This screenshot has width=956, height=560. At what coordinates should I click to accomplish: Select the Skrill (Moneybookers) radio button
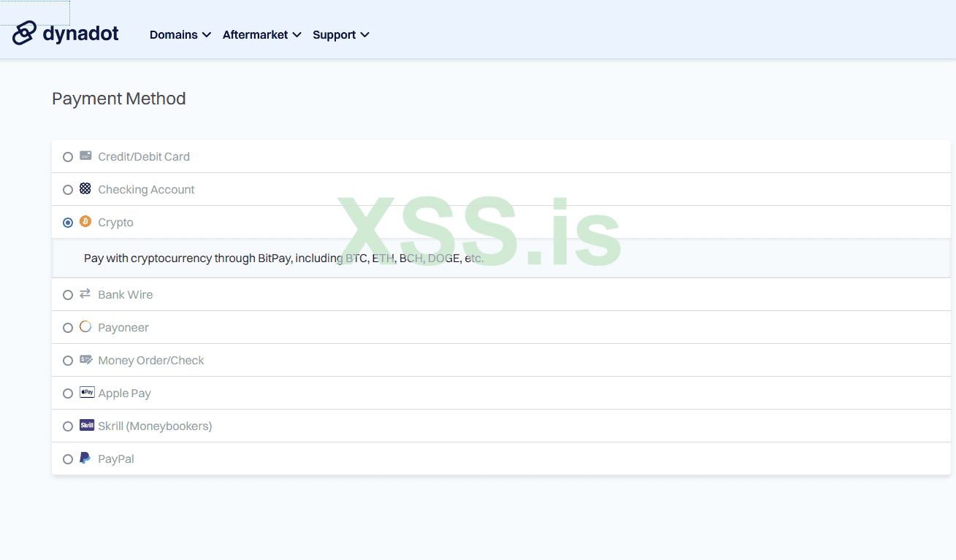tap(68, 426)
